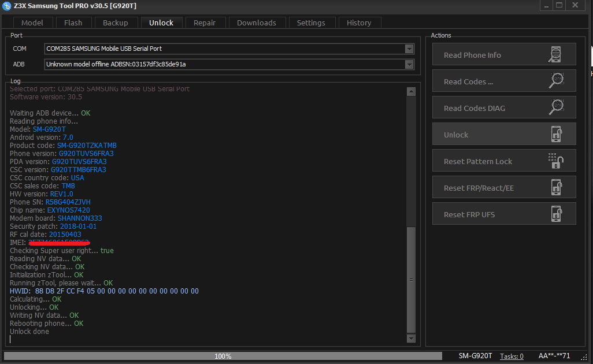The height and width of the screenshot is (364, 593).
Task: Open the ADB device dropdown arrow
Action: click(409, 65)
